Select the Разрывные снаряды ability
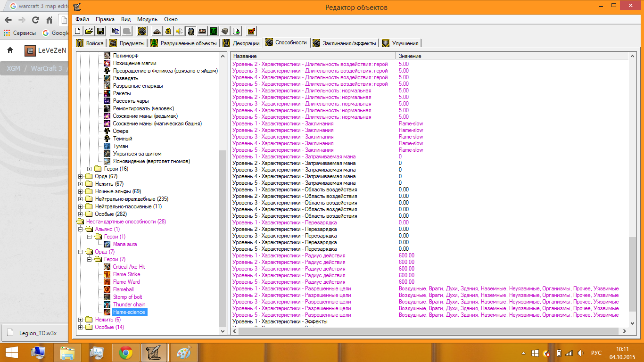 (138, 86)
